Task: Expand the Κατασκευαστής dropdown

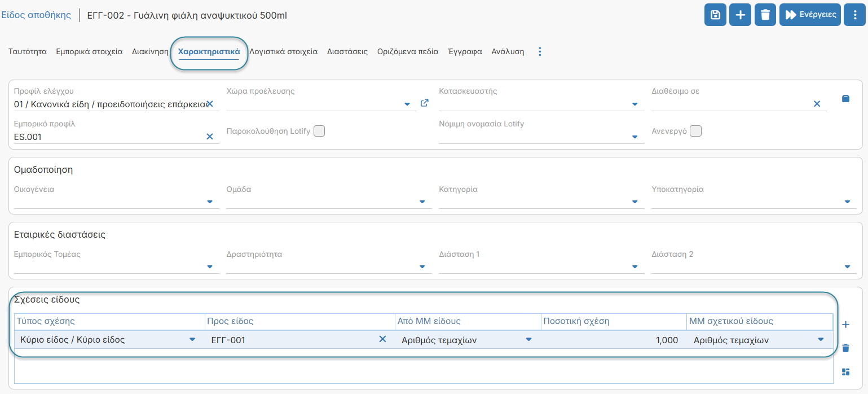Action: [x=635, y=104]
